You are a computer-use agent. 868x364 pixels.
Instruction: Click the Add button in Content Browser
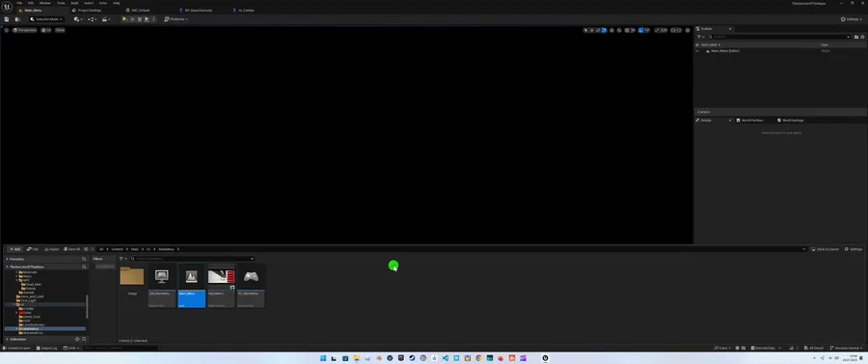click(x=14, y=249)
